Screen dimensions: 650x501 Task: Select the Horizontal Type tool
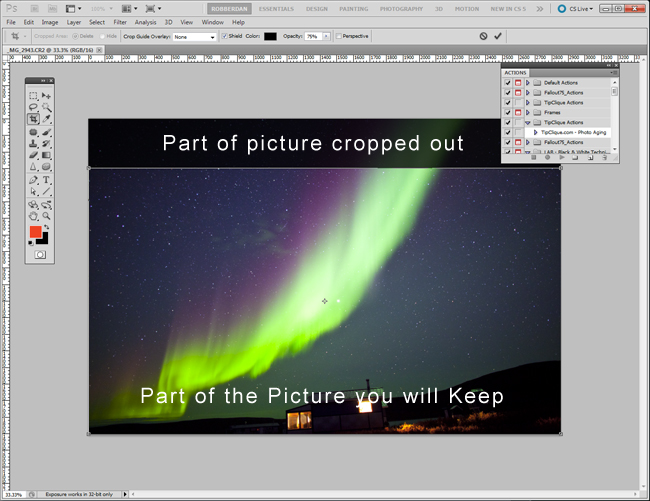[x=47, y=180]
